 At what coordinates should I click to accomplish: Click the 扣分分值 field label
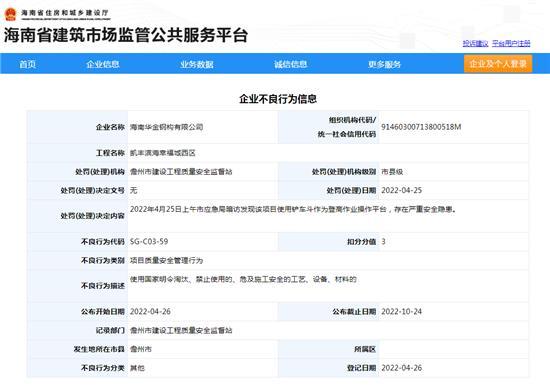tap(361, 242)
